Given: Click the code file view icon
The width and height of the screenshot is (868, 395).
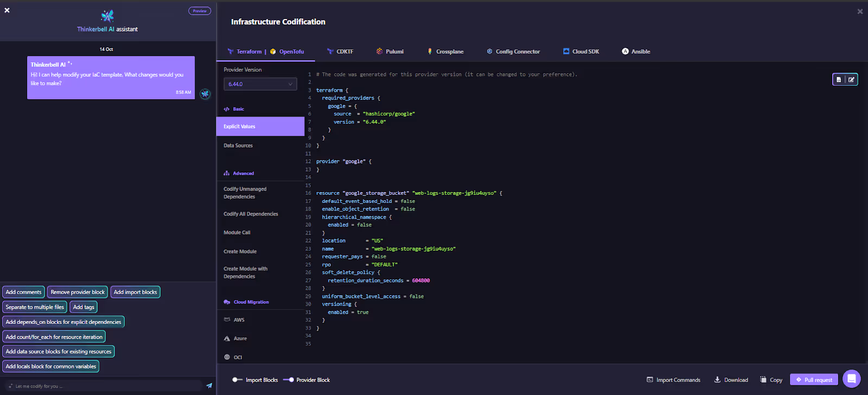Looking at the screenshot, I should pos(839,80).
